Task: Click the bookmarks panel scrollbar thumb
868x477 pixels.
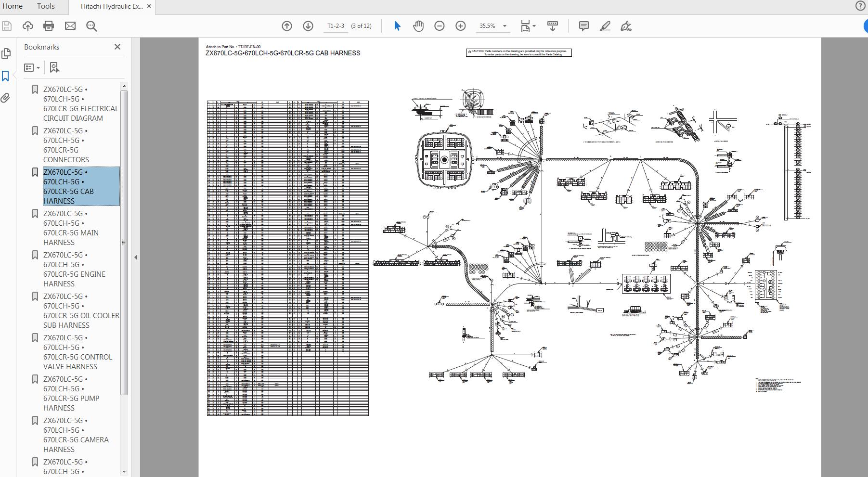Action: click(124, 243)
